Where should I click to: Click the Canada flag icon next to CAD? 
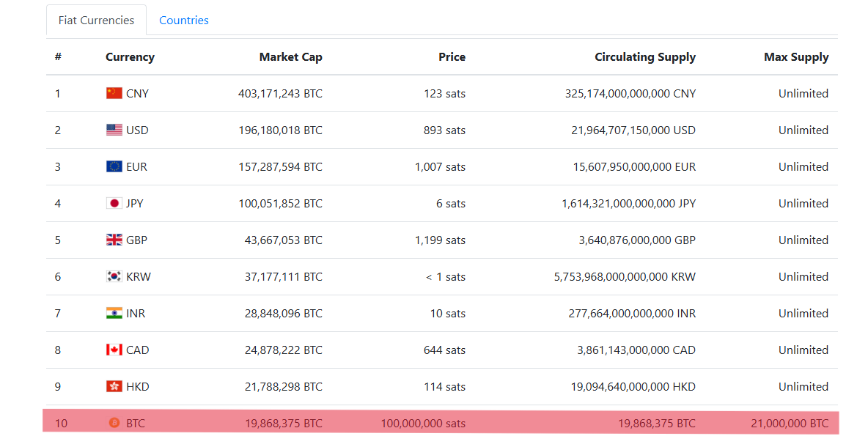tap(114, 350)
